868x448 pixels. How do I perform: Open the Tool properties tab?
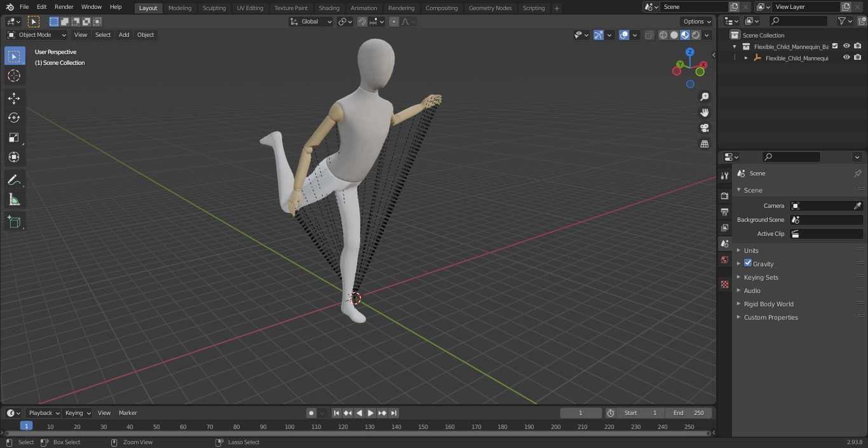[x=724, y=175]
